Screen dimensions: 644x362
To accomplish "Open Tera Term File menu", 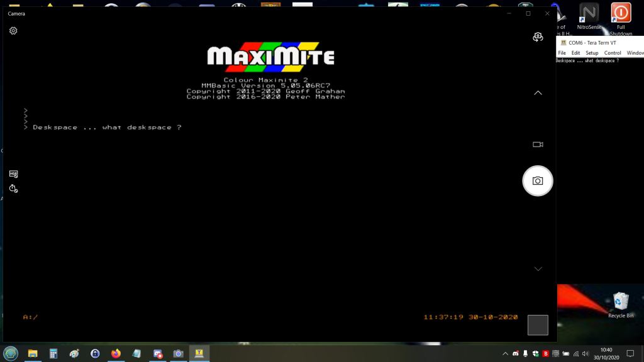I will 562,53.
